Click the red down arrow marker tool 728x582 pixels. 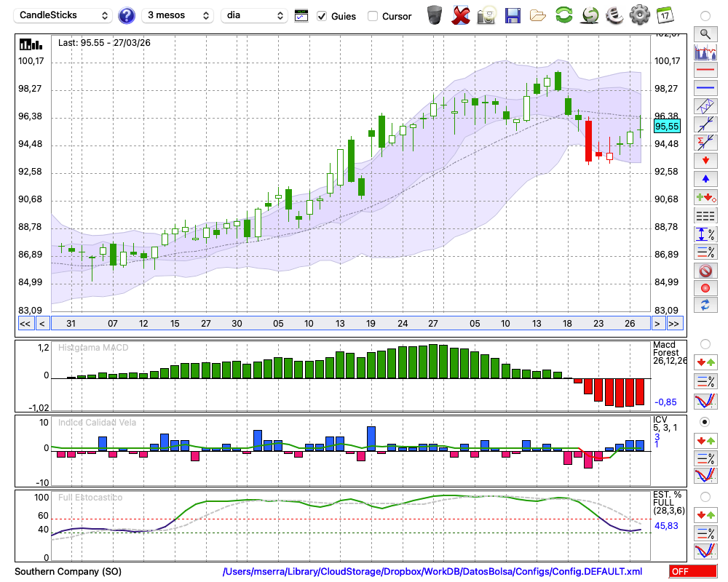click(x=705, y=161)
